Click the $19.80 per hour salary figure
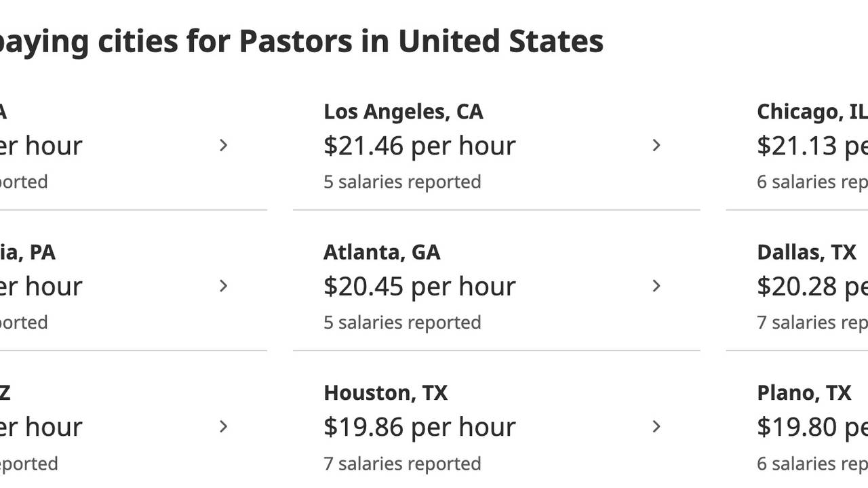The image size is (868, 488). (x=810, y=427)
